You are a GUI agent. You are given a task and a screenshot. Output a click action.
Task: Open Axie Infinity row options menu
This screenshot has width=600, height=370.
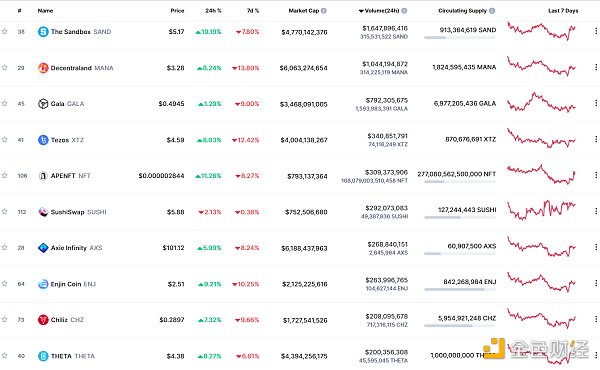pos(596,247)
